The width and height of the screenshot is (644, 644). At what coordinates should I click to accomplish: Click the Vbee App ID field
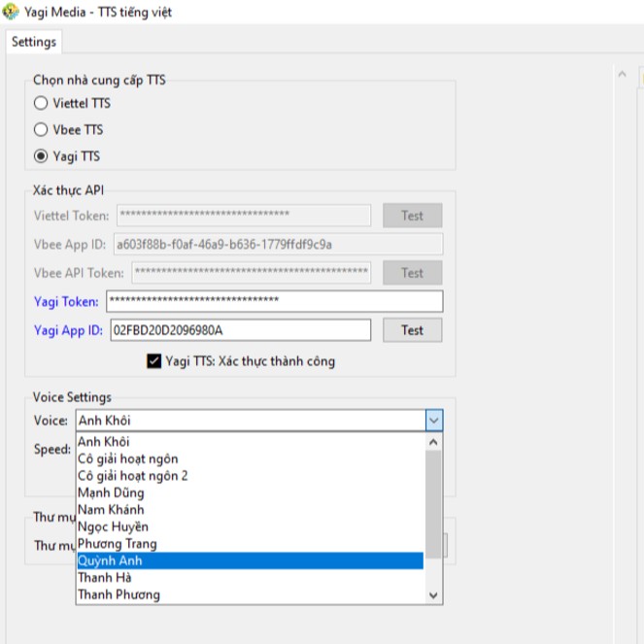(278, 245)
